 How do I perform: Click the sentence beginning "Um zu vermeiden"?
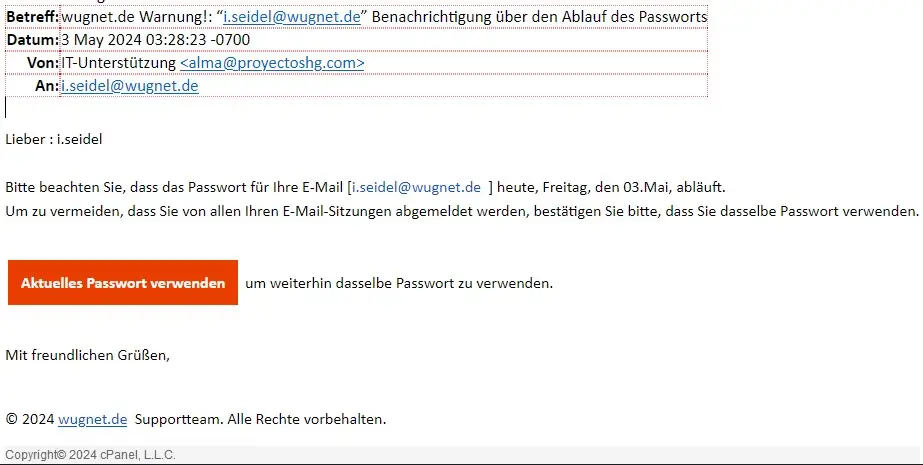(x=460, y=211)
